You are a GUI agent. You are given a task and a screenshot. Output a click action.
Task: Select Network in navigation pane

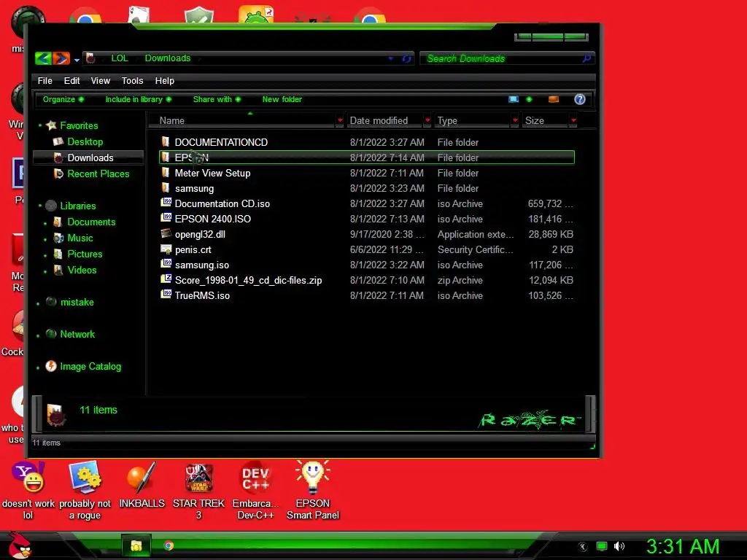(77, 334)
